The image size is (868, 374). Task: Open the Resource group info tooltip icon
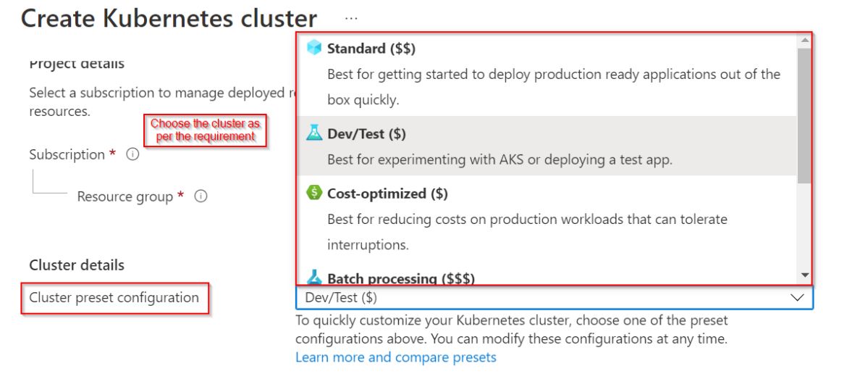point(201,196)
